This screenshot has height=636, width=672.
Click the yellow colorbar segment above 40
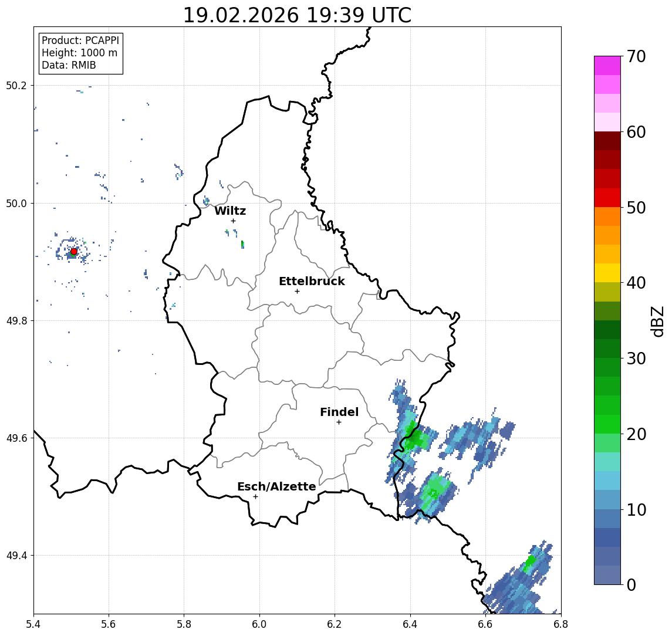607,273
